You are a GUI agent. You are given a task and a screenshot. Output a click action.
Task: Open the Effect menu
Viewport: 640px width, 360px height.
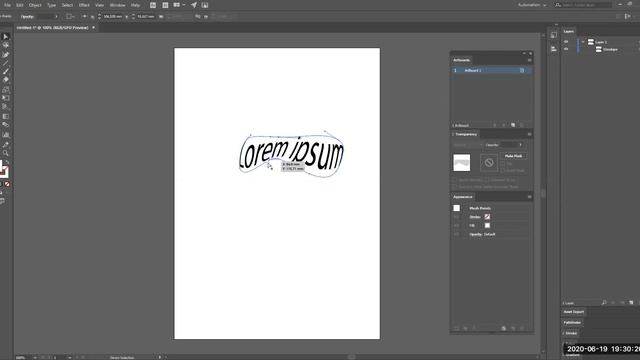84,5
